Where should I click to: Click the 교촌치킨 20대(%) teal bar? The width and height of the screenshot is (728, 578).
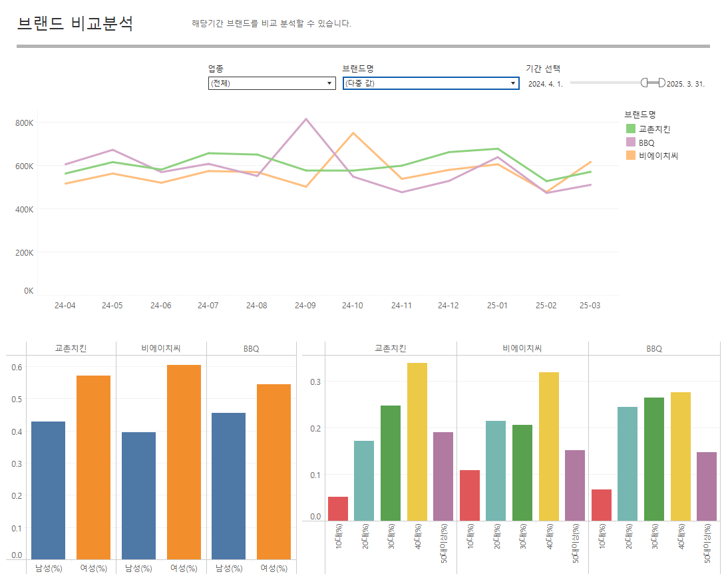coord(364,481)
